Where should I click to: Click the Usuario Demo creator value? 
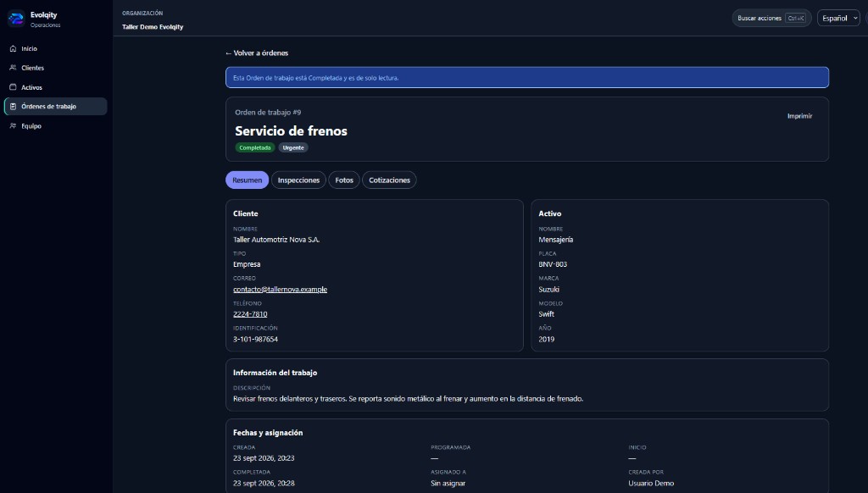[651, 483]
